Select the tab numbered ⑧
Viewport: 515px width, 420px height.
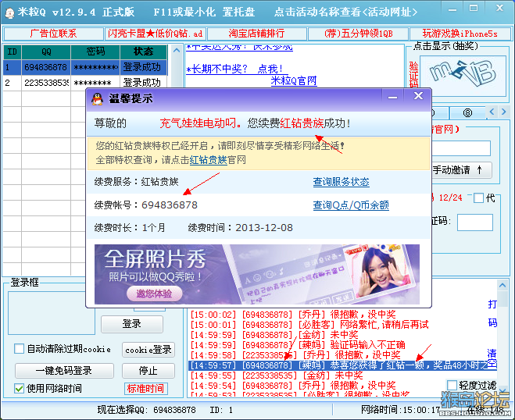[x=467, y=113]
